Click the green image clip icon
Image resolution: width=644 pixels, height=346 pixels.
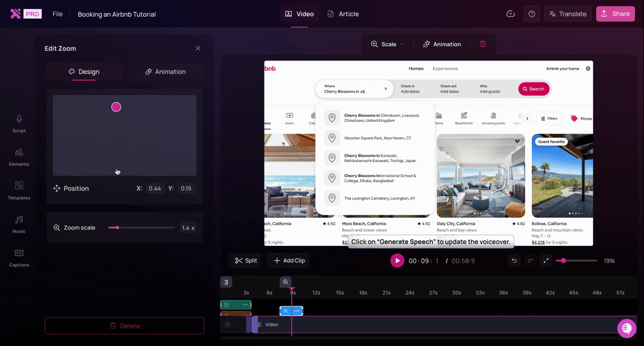coord(227,305)
